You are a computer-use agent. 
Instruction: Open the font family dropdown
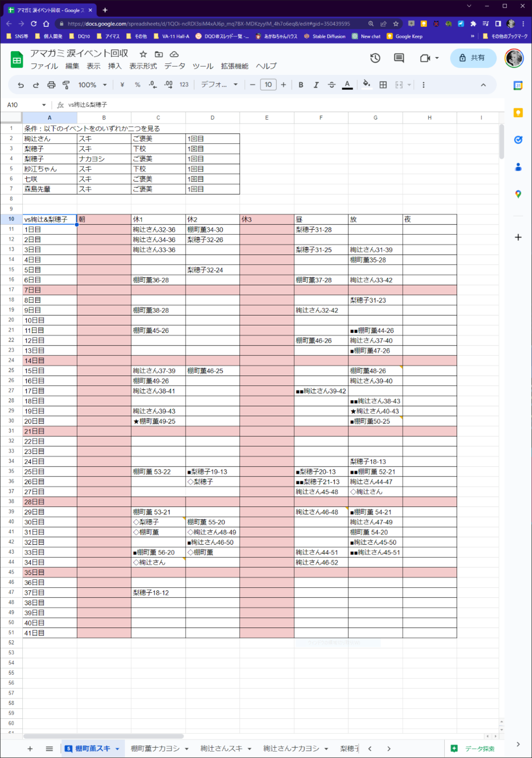[x=219, y=85]
